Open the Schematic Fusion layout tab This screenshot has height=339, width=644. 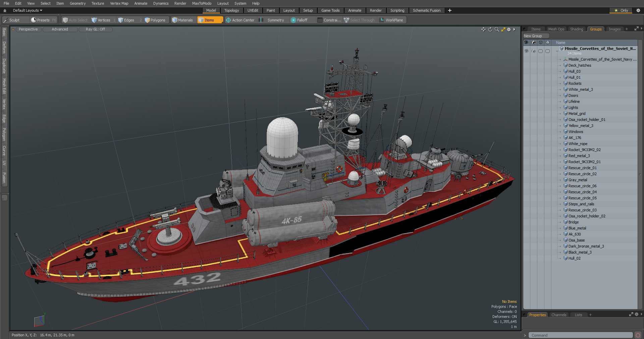coord(427,10)
